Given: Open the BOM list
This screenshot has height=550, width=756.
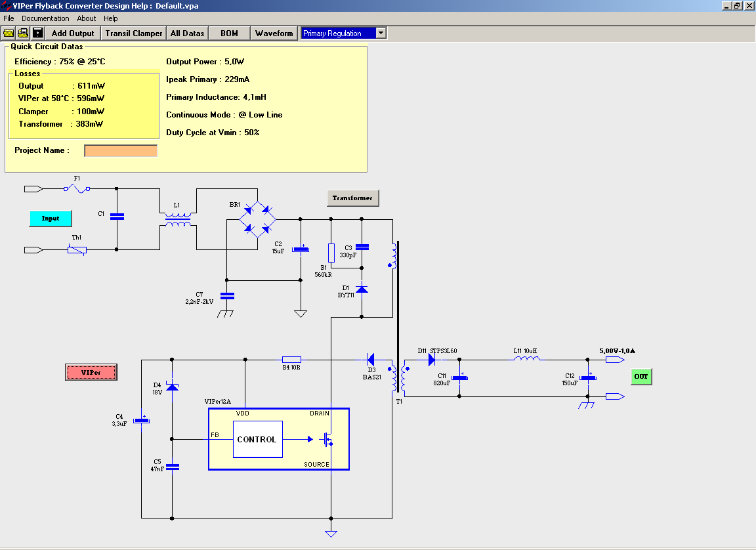Looking at the screenshot, I should (x=229, y=33).
